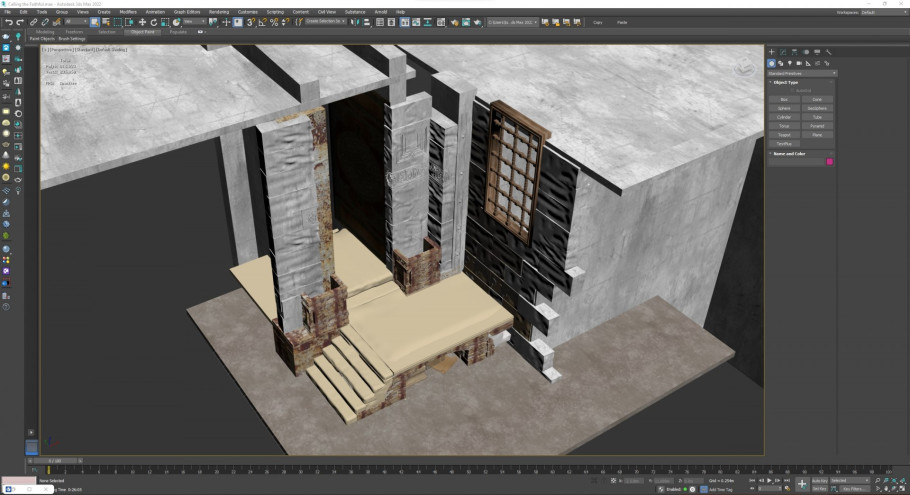910x495 pixels.
Task: Click the time slider 0/100 handle
Action: [x=54, y=461]
